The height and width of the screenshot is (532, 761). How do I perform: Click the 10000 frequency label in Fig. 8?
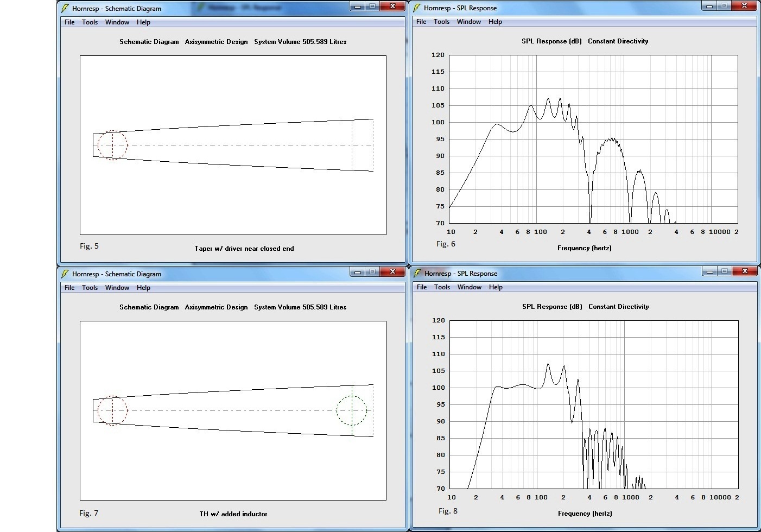click(x=720, y=497)
